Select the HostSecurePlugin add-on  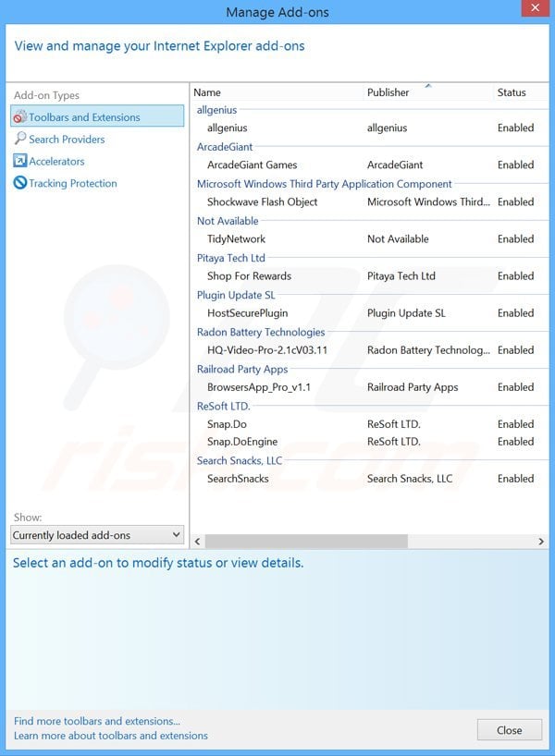click(x=370, y=313)
